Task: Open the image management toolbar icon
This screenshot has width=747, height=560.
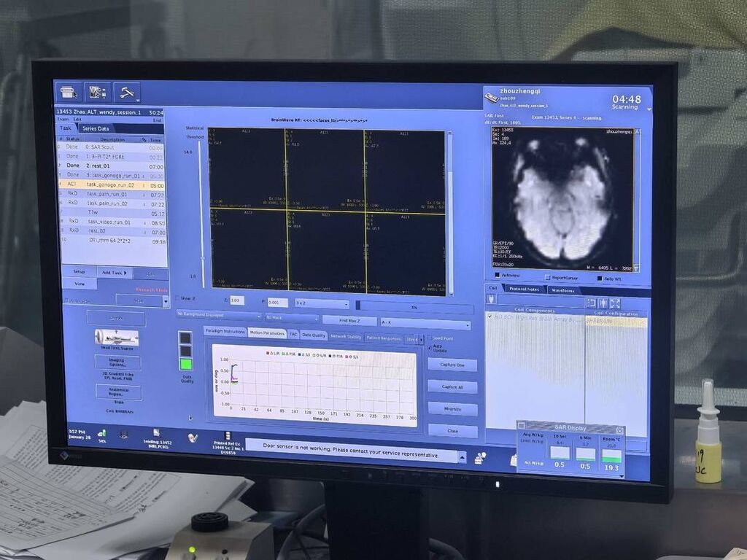Action: pos(97,92)
